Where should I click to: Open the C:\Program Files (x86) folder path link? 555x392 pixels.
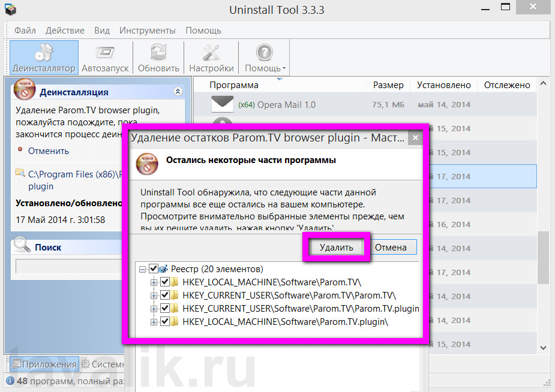coord(75,180)
